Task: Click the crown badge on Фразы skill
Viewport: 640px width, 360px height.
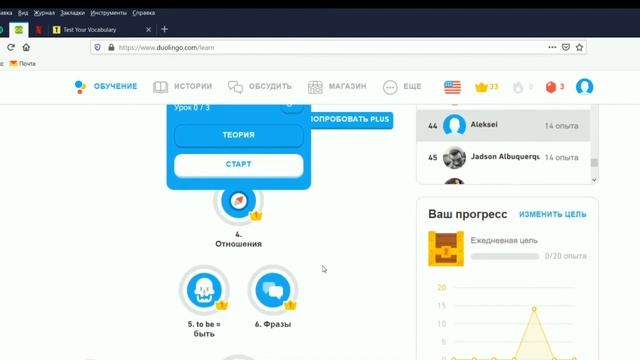Action: 290,305
